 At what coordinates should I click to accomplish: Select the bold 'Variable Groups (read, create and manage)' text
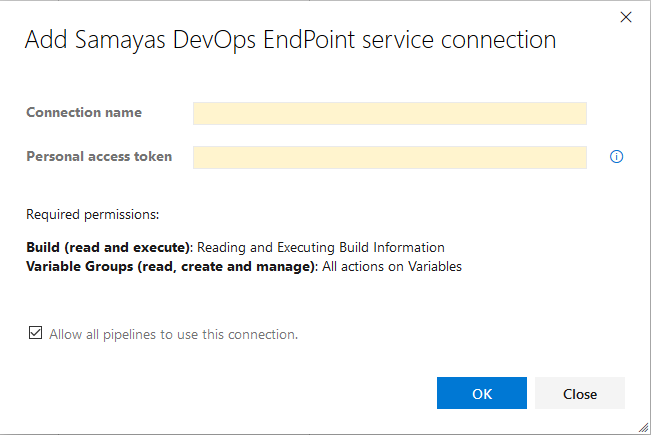(x=170, y=266)
